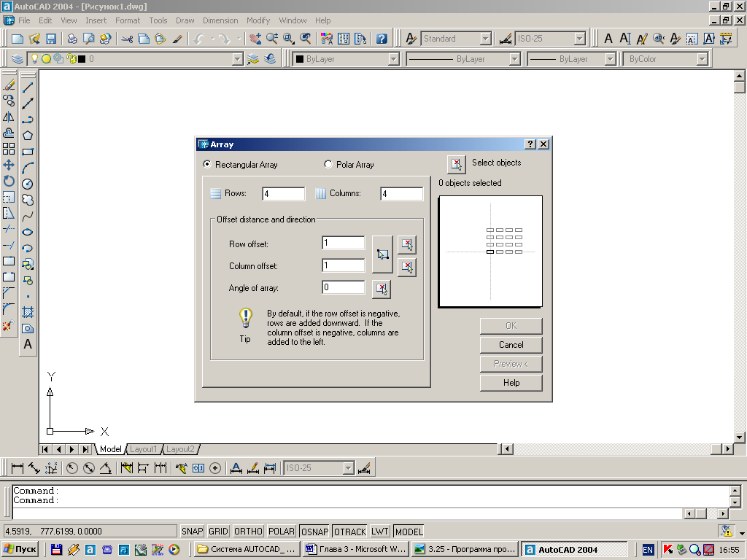747x560 pixels.
Task: Click the Help button in Array dialog
Action: pyautogui.click(x=511, y=383)
